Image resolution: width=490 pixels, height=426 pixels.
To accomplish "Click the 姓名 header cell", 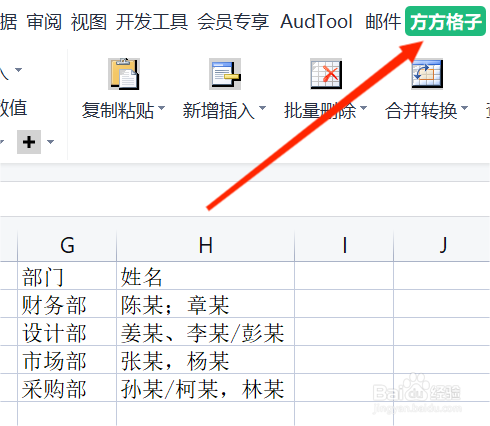I will [x=205, y=276].
